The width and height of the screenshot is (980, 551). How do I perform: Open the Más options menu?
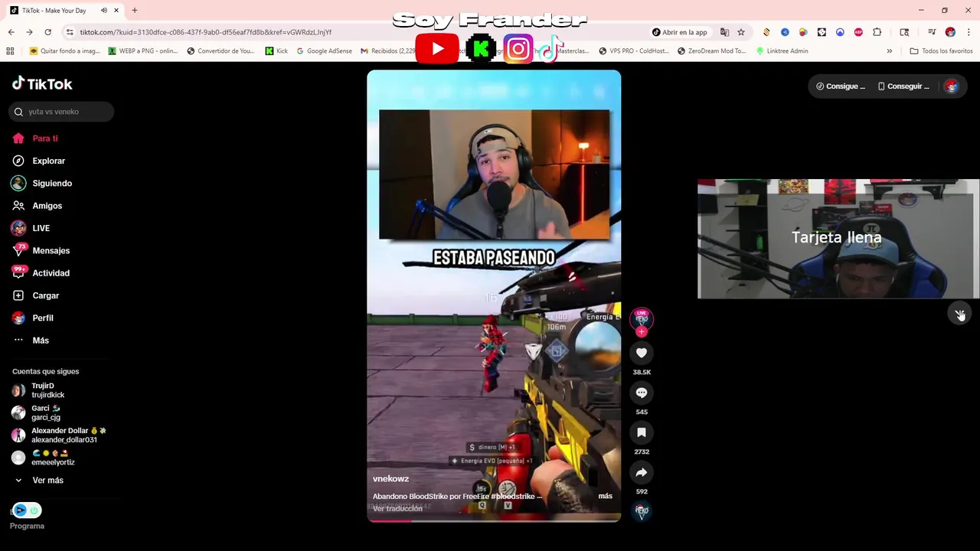click(x=31, y=341)
